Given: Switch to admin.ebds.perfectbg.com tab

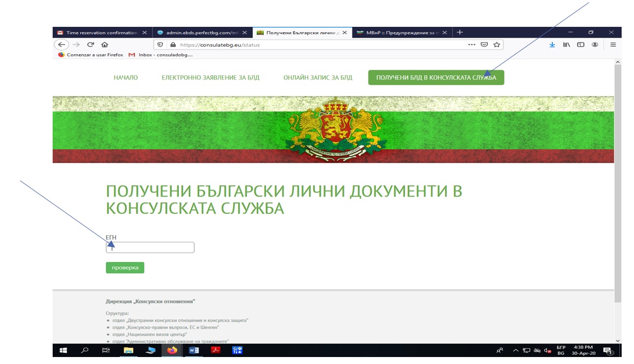Looking at the screenshot, I should (x=202, y=33).
